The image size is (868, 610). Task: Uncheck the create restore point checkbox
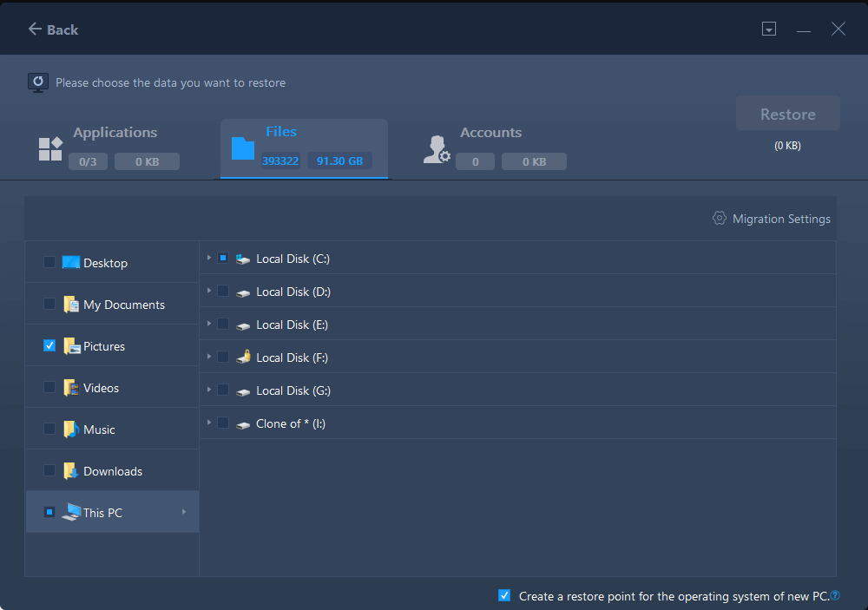click(x=504, y=595)
